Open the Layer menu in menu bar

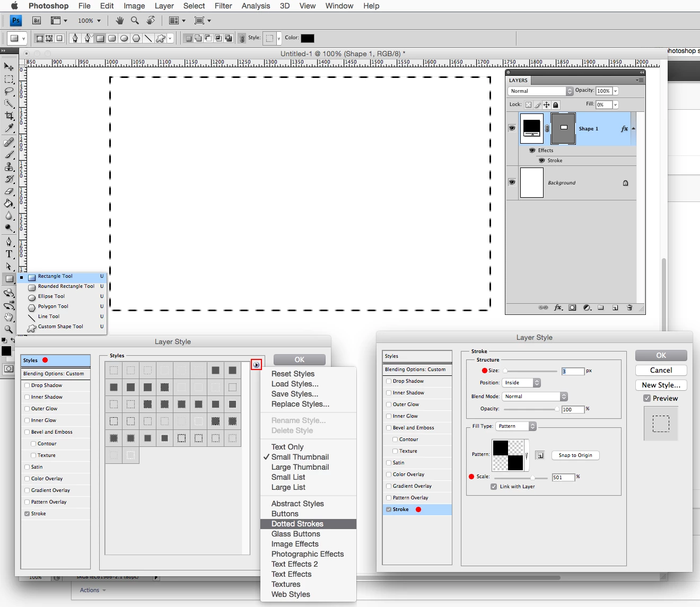coord(164,6)
